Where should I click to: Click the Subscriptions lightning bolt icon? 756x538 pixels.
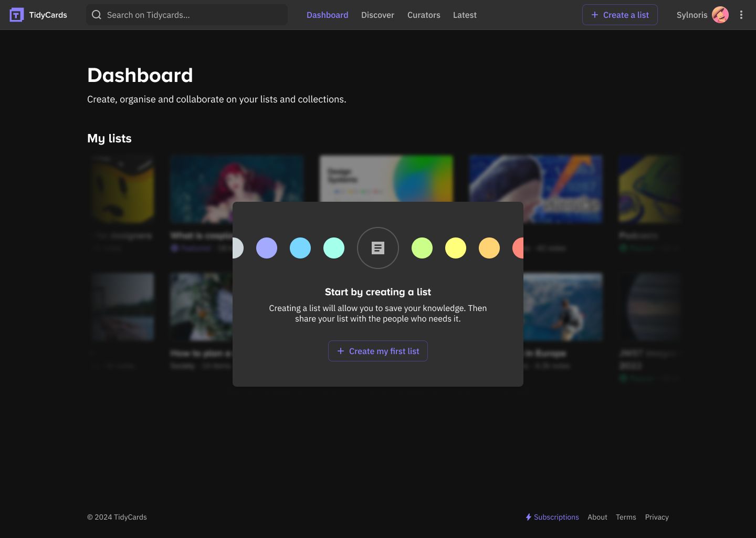pyautogui.click(x=529, y=517)
